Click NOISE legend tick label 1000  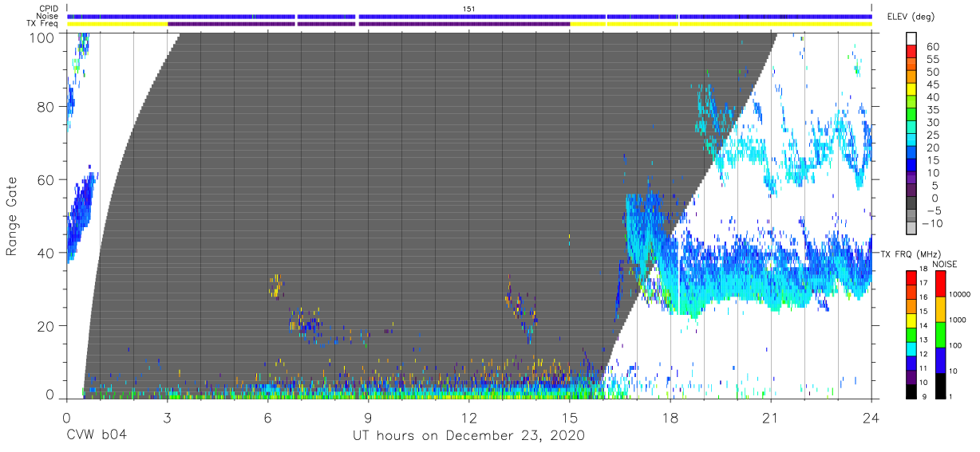(959, 320)
